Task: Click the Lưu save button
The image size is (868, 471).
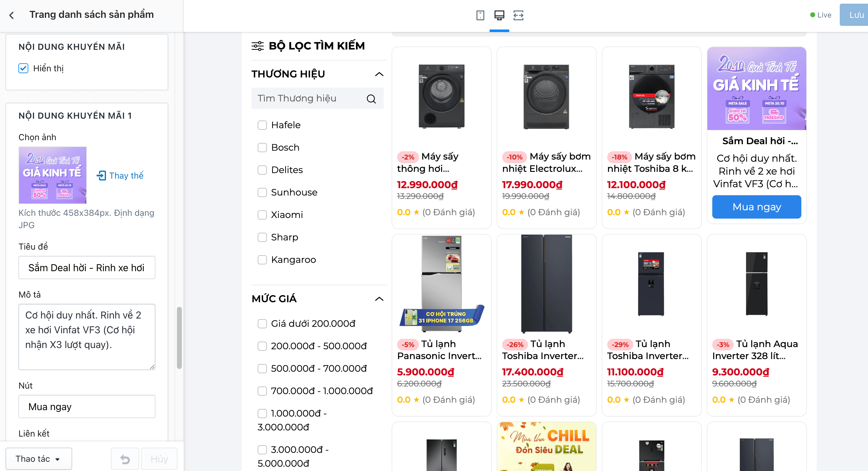Action: click(x=854, y=15)
